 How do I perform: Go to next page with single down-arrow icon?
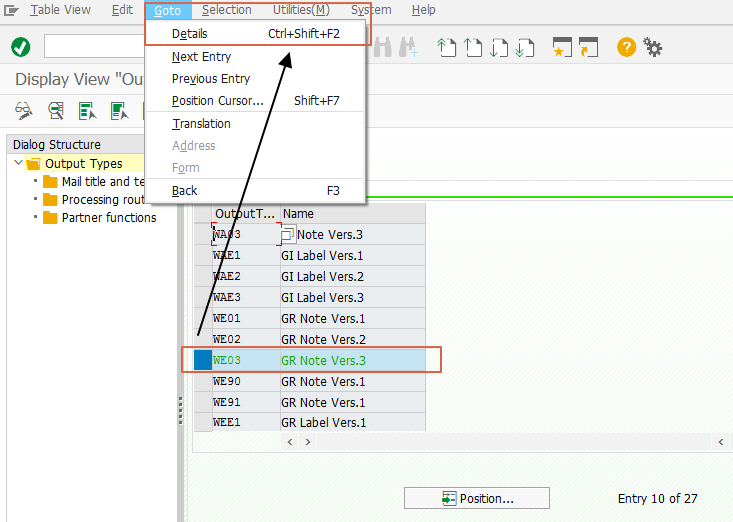click(499, 47)
